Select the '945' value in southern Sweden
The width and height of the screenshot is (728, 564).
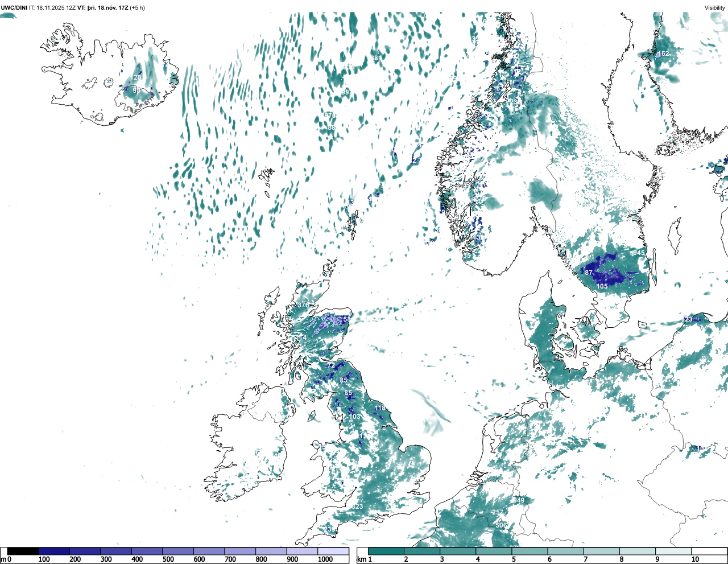[639, 253]
